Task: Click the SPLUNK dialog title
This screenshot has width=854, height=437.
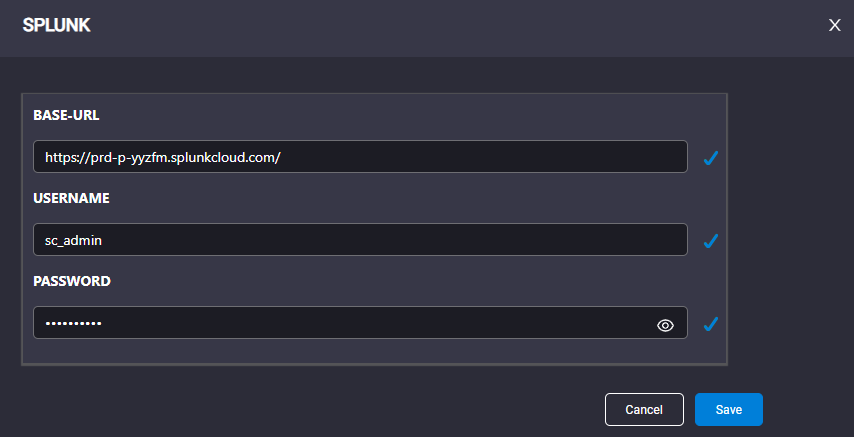Action: coord(57,26)
